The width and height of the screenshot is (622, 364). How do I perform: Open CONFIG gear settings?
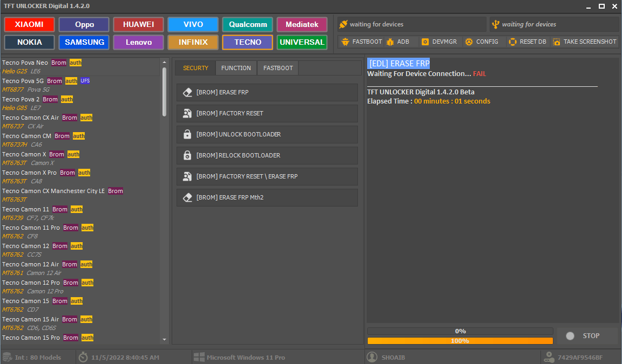point(469,42)
